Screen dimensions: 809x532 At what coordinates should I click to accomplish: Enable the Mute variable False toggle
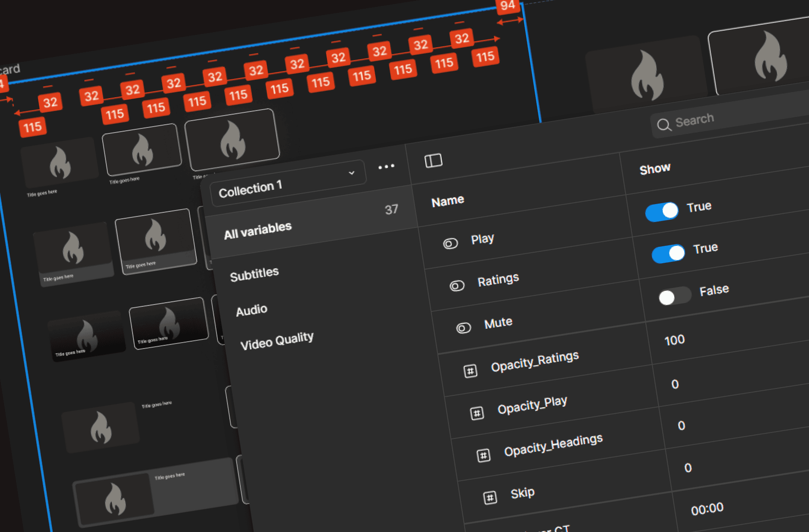tap(675, 296)
